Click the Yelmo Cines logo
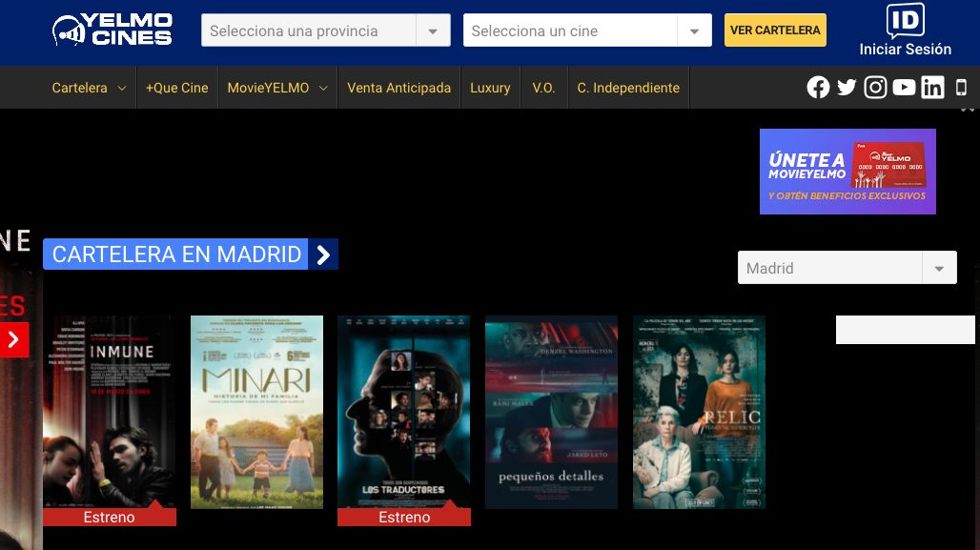This screenshot has height=550, width=980. (x=112, y=31)
